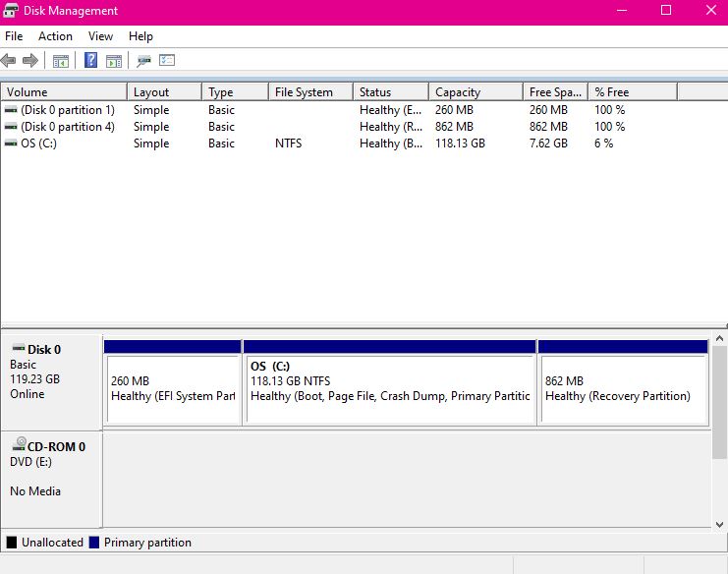Open the Properties checklist toolbar icon
Viewport: 728px width, 574px height.
click(167, 60)
